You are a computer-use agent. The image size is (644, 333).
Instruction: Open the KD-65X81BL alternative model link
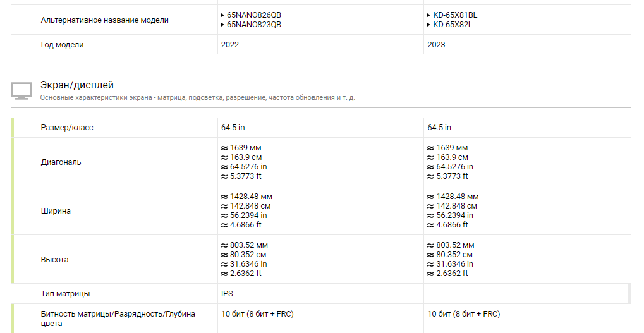pyautogui.click(x=455, y=15)
